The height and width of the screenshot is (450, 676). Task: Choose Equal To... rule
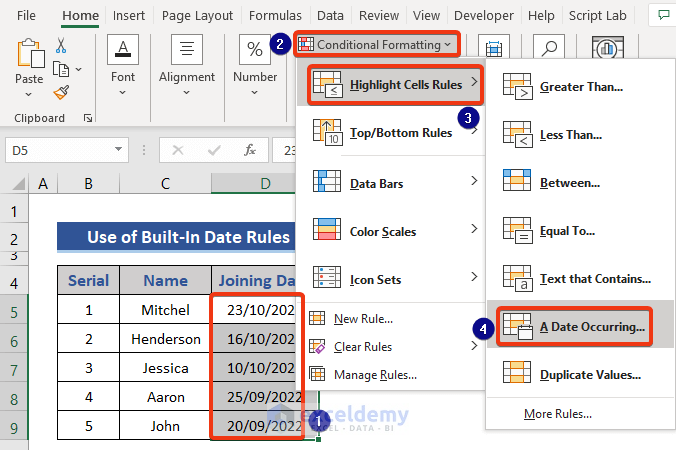tap(580, 231)
